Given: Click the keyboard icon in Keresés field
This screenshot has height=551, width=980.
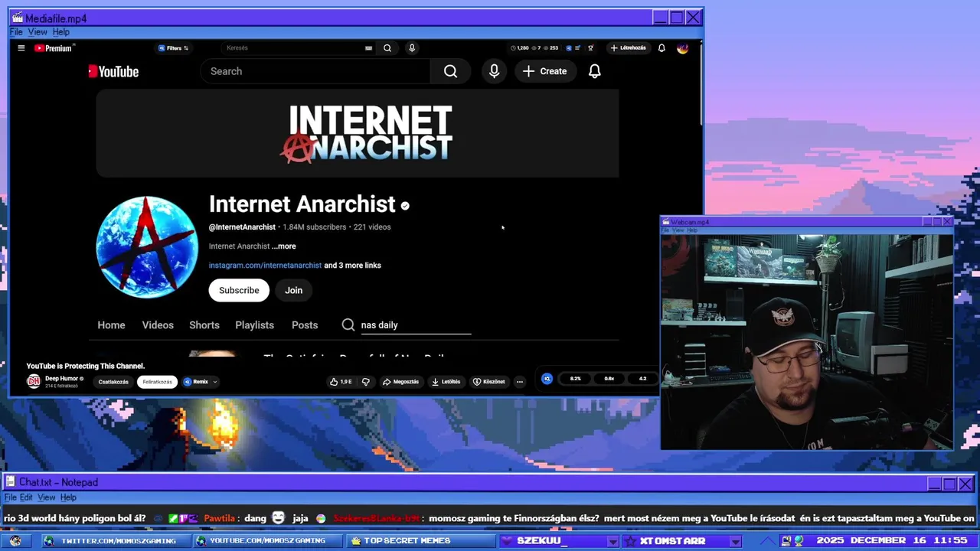Looking at the screenshot, I should (x=368, y=48).
